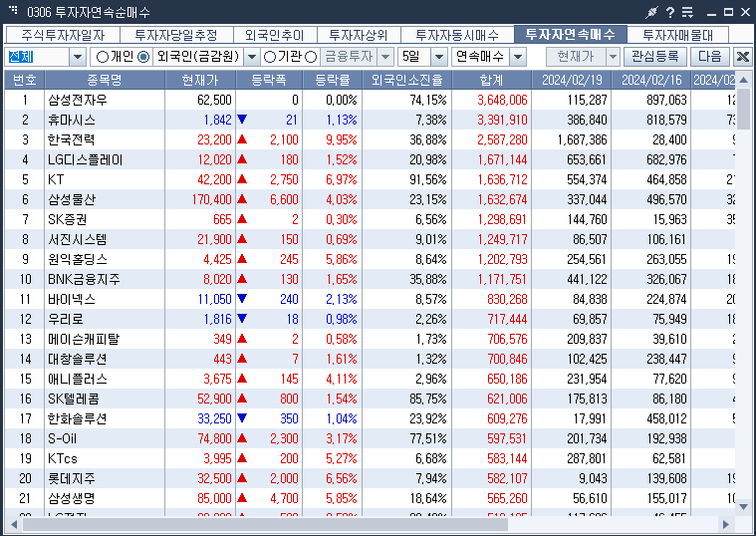756x536 pixels.
Task: Select the BNK금융지주 stock name
Action: pos(84,279)
